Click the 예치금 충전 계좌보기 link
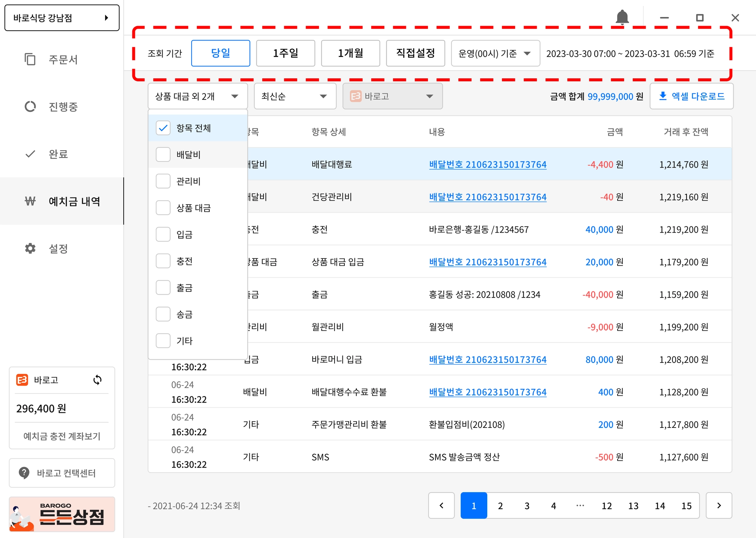756x538 pixels. pyautogui.click(x=62, y=436)
